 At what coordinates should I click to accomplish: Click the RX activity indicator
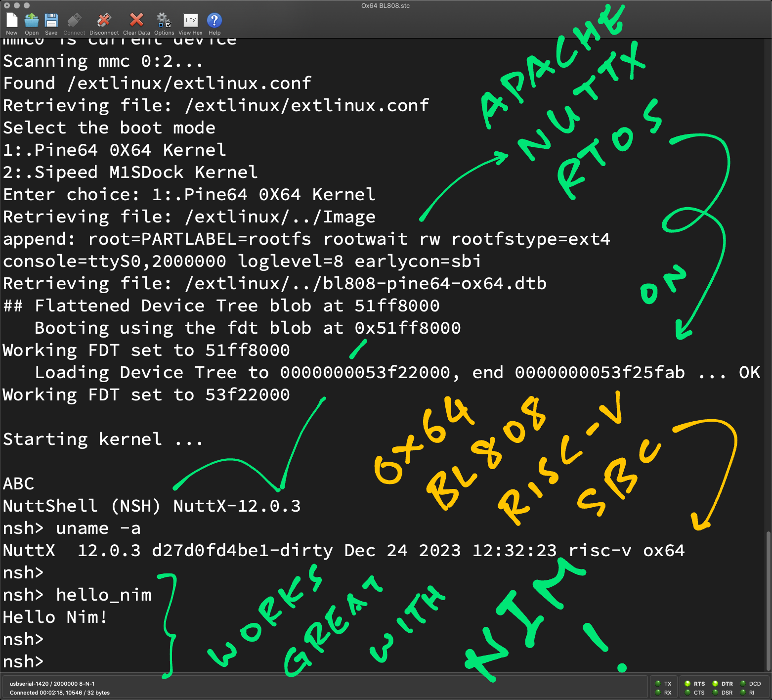tap(658, 693)
